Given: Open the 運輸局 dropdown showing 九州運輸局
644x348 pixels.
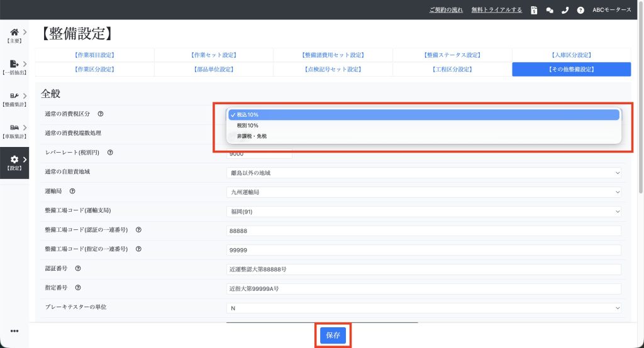Looking at the screenshot, I should pos(423,192).
